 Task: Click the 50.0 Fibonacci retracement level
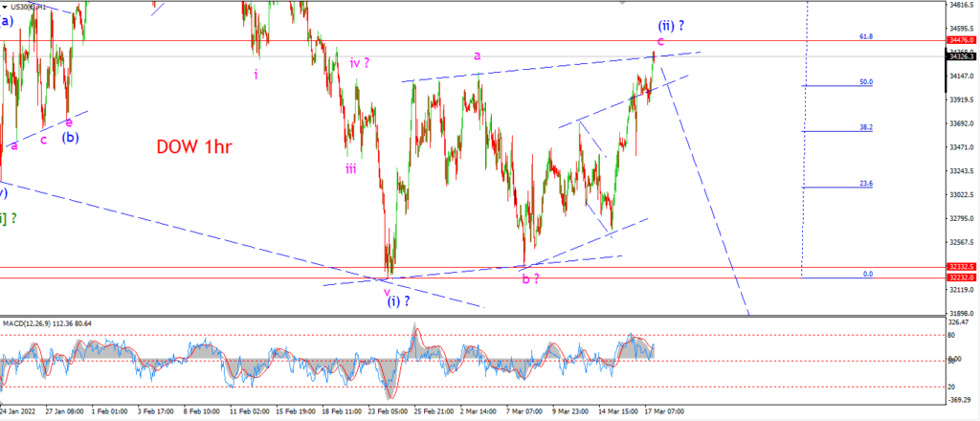coord(866,82)
